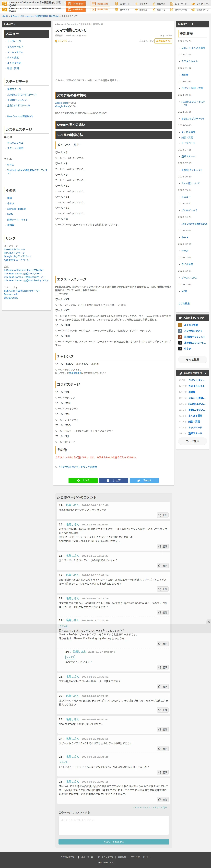Open alpha版・beta版 page link
Screen dimensions: 211x868
tap(17, 209)
